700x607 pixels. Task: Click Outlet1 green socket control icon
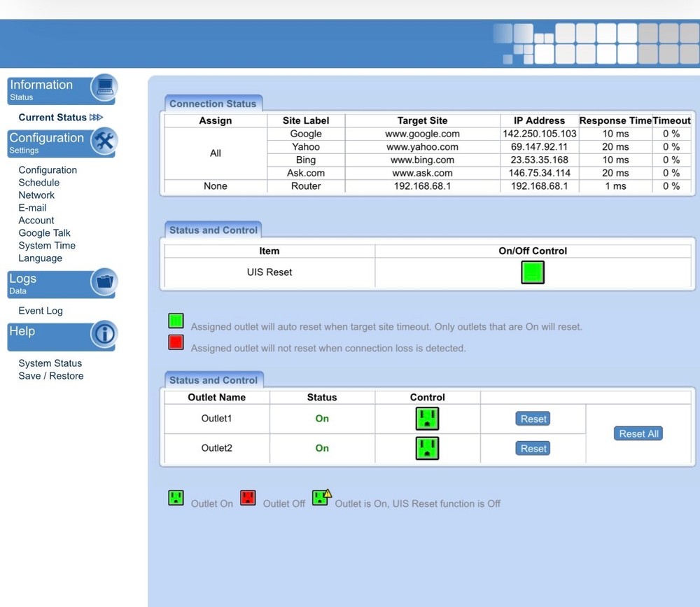pos(427,419)
